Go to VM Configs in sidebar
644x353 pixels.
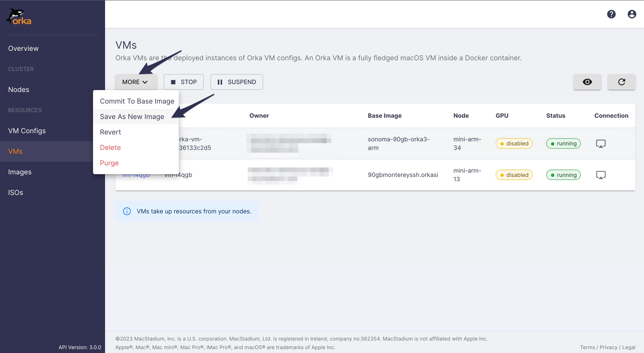(27, 131)
